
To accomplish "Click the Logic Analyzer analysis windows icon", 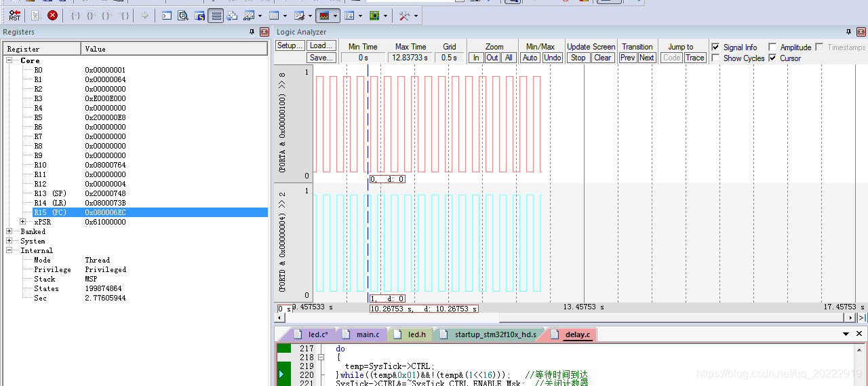I will point(324,16).
